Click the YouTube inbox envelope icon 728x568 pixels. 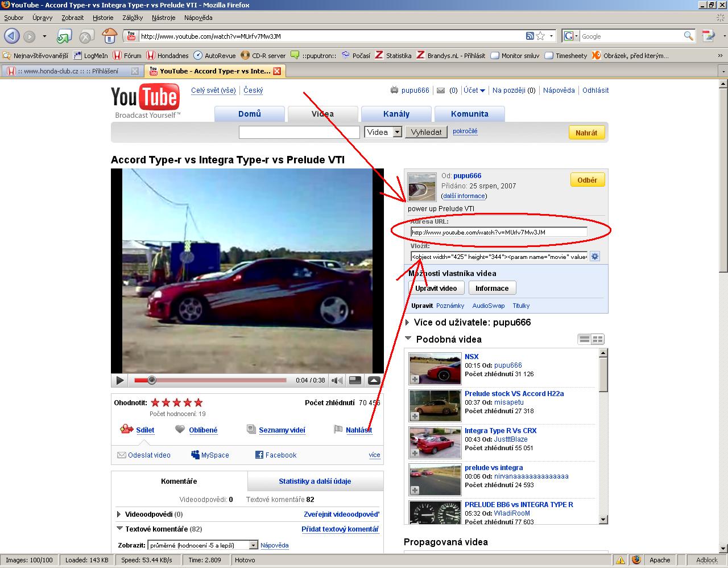(440, 90)
